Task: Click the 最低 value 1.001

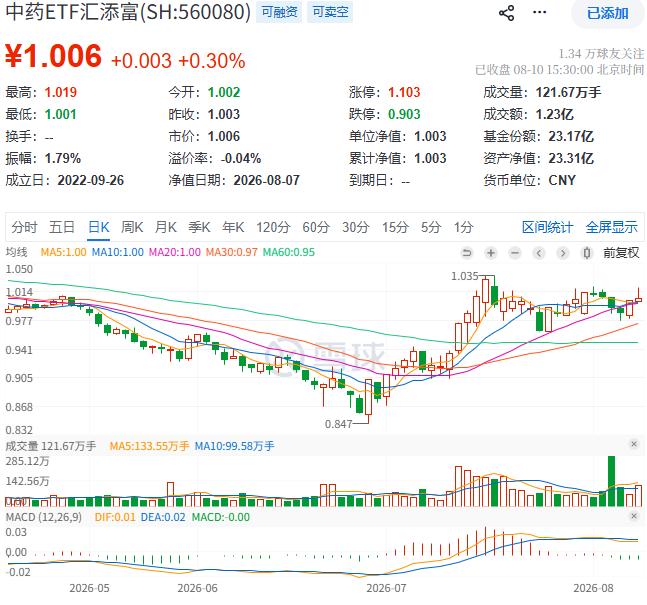Action: point(61,114)
